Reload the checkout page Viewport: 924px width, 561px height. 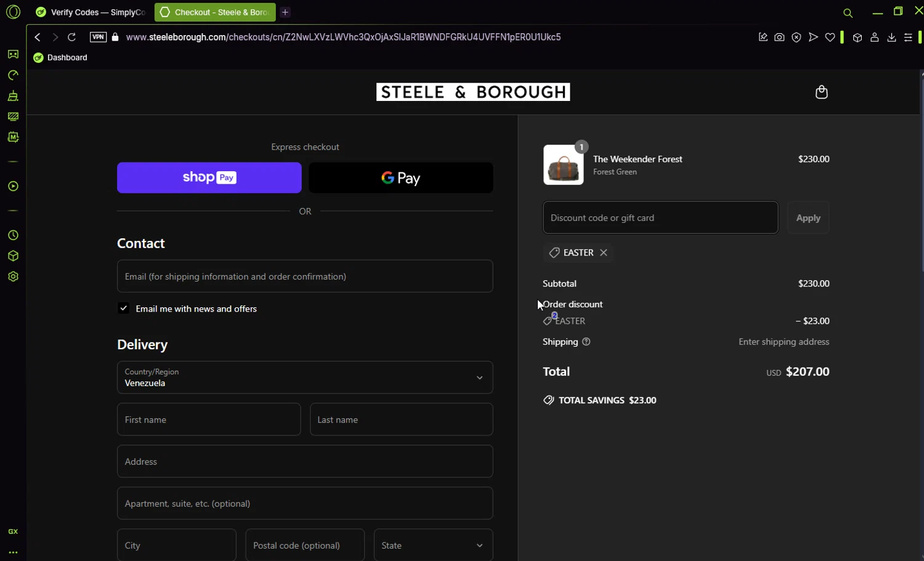pos(71,37)
